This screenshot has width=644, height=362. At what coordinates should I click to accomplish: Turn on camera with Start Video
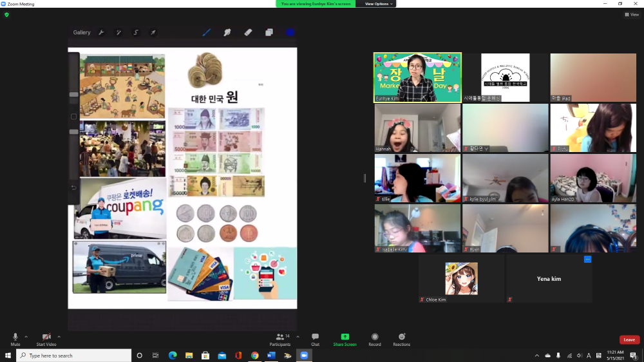pyautogui.click(x=46, y=339)
